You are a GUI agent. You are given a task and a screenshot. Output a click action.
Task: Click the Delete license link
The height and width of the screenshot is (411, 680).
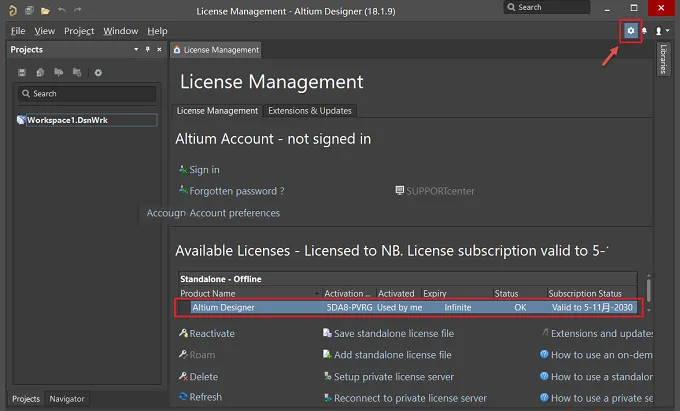point(198,377)
